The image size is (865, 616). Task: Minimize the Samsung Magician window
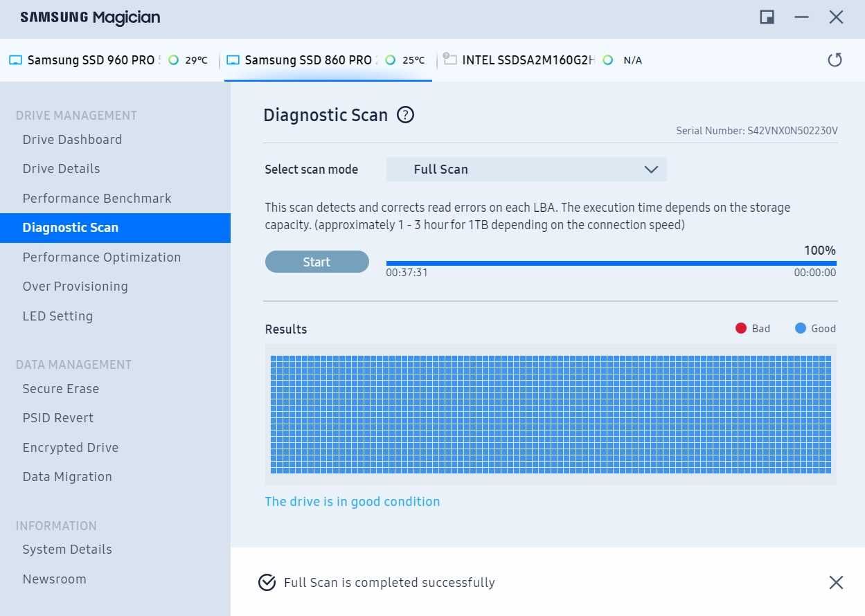point(802,18)
